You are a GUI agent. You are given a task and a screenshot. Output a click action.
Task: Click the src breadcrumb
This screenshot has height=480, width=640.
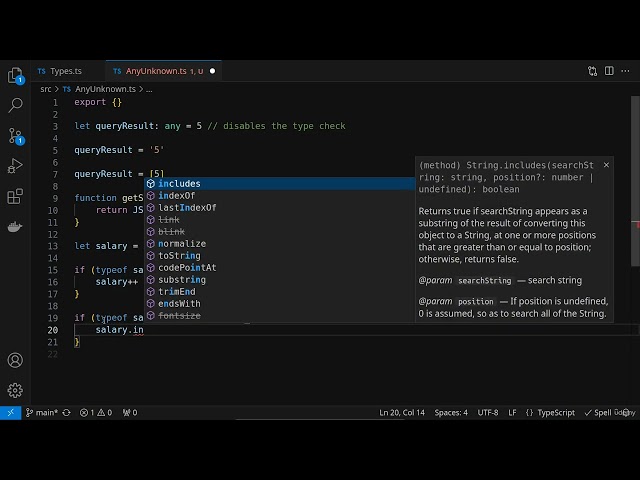coord(46,89)
